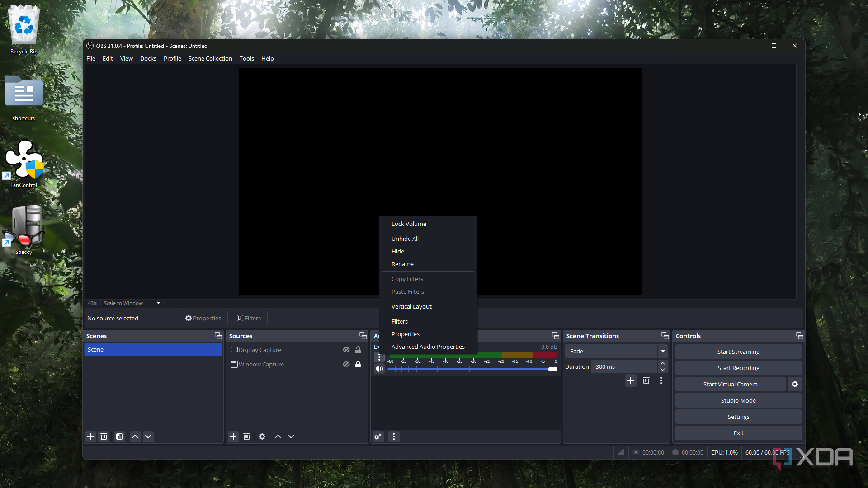Move scene down arrow
The image size is (868, 488).
click(148, 436)
